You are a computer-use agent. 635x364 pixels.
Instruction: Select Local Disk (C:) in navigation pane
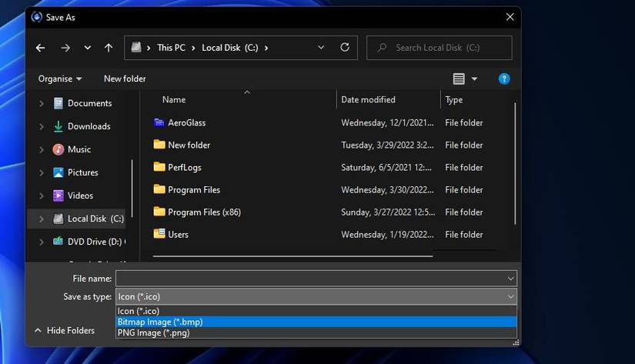(x=95, y=219)
